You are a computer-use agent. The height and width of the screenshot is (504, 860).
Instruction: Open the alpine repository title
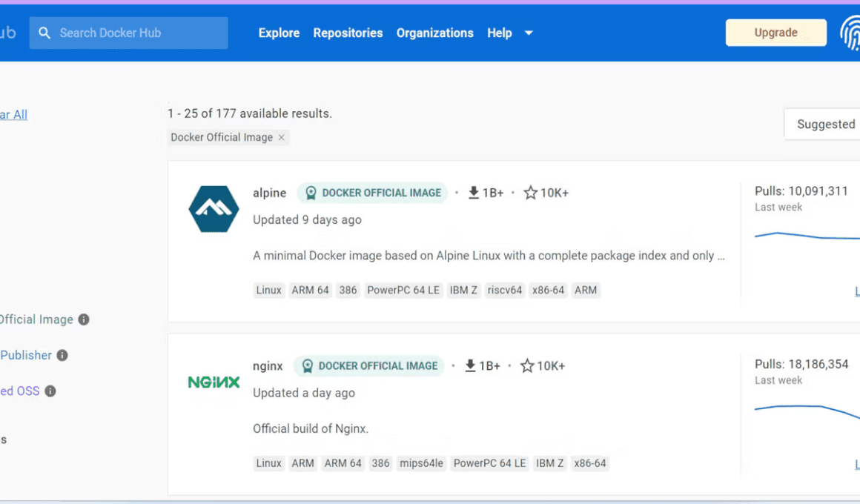pos(269,193)
